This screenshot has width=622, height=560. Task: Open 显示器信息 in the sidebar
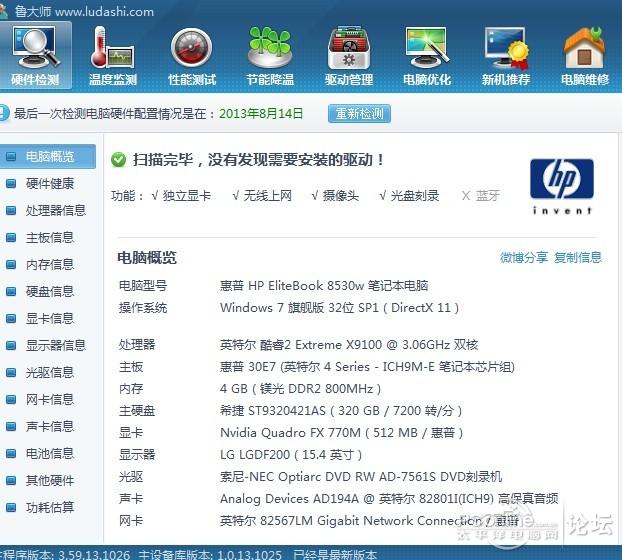click(56, 345)
